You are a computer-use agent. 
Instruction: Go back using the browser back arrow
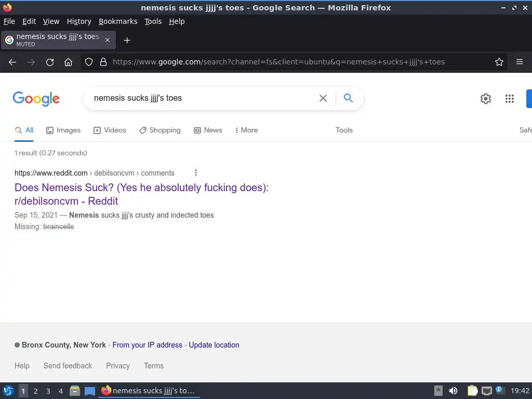(x=12, y=62)
